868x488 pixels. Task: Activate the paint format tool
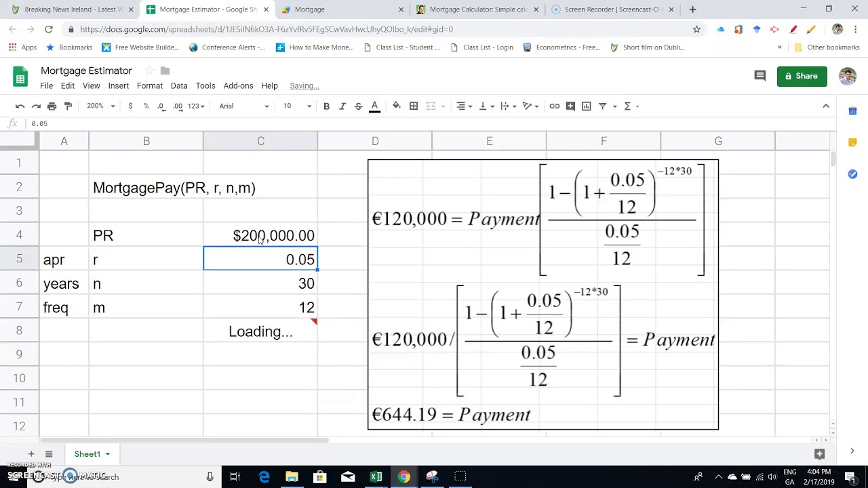click(68, 106)
